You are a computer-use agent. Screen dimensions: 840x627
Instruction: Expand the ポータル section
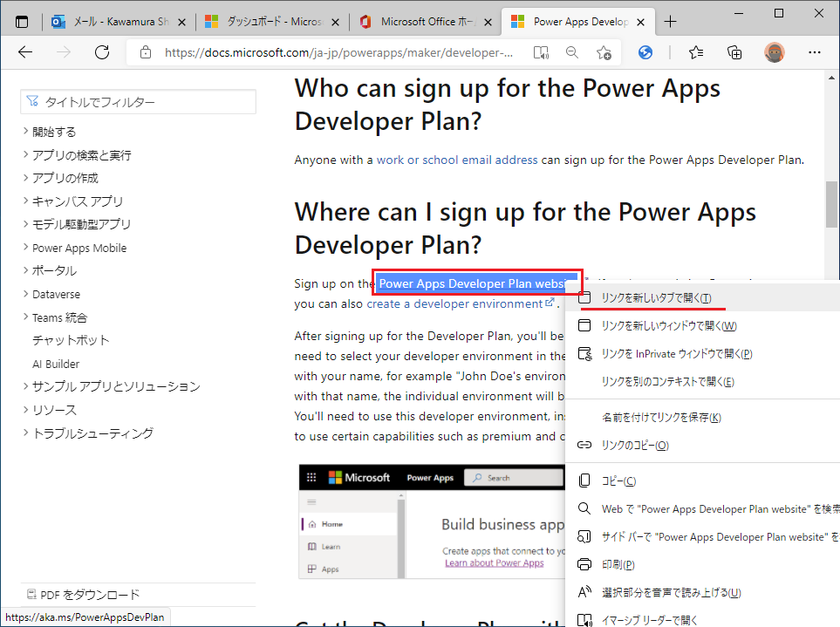[50, 271]
